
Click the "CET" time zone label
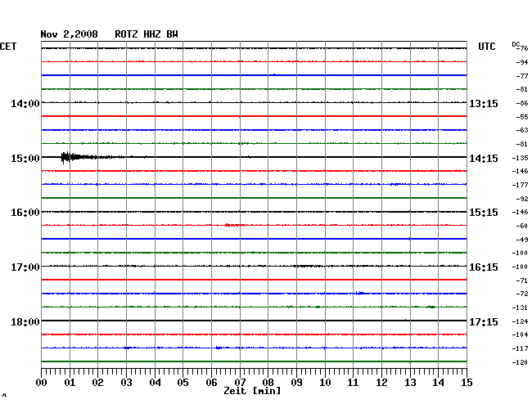pos(8,47)
